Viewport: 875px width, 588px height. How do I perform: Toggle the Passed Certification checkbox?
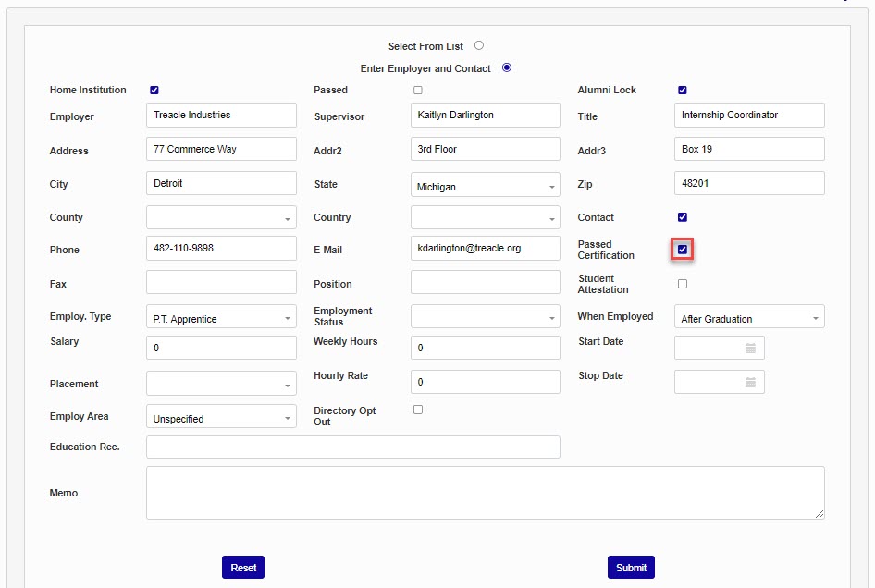click(683, 250)
